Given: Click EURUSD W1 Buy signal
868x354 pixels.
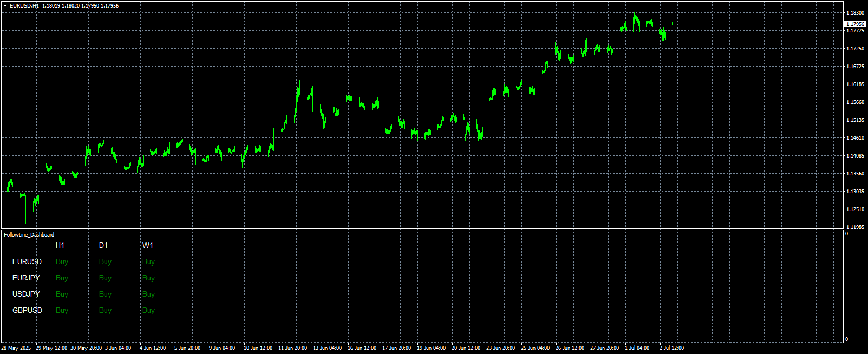Looking at the screenshot, I should point(148,262).
